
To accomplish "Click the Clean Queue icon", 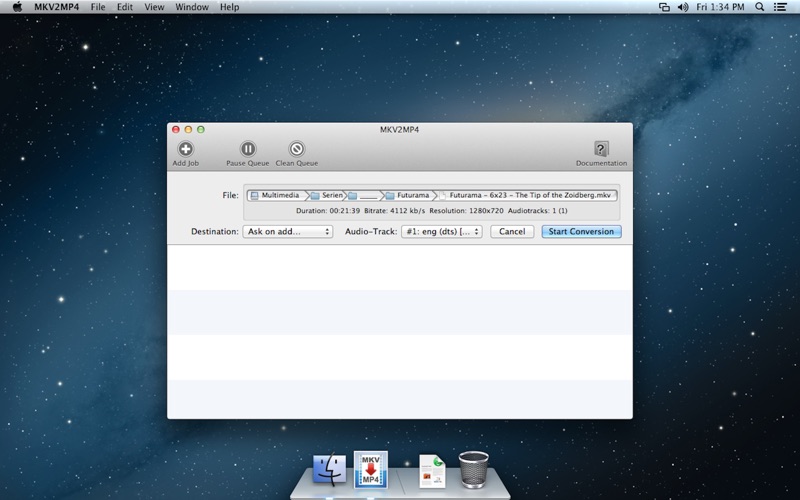I will [x=297, y=149].
